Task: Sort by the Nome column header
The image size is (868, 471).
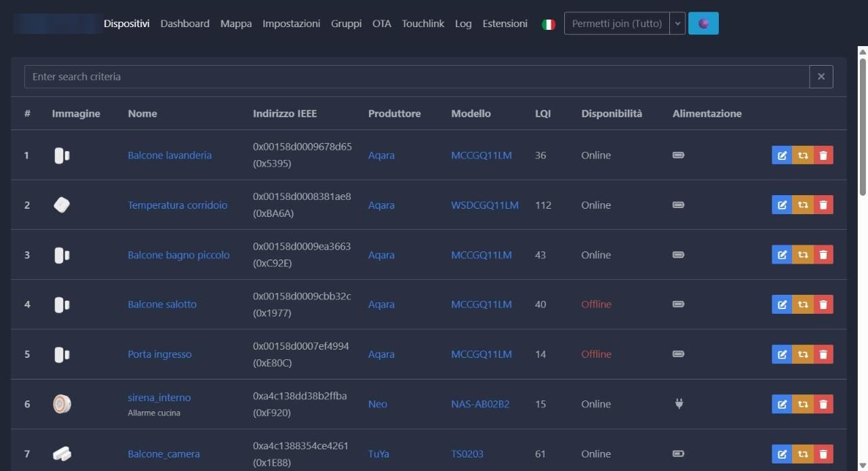Action: [142, 113]
